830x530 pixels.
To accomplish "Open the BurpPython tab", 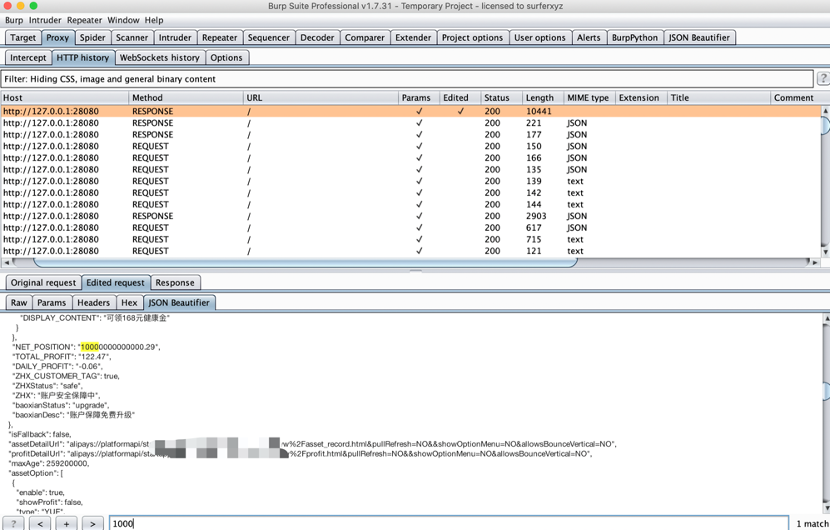I will coord(635,38).
